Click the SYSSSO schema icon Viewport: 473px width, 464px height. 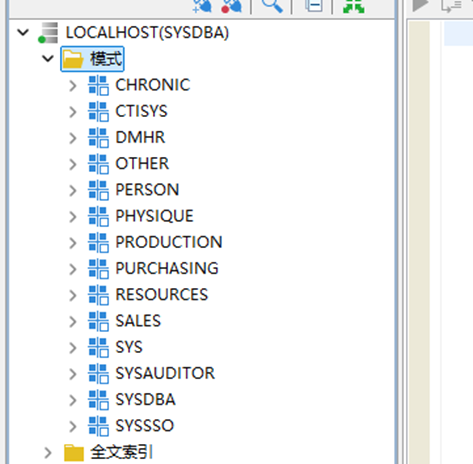[98, 426]
